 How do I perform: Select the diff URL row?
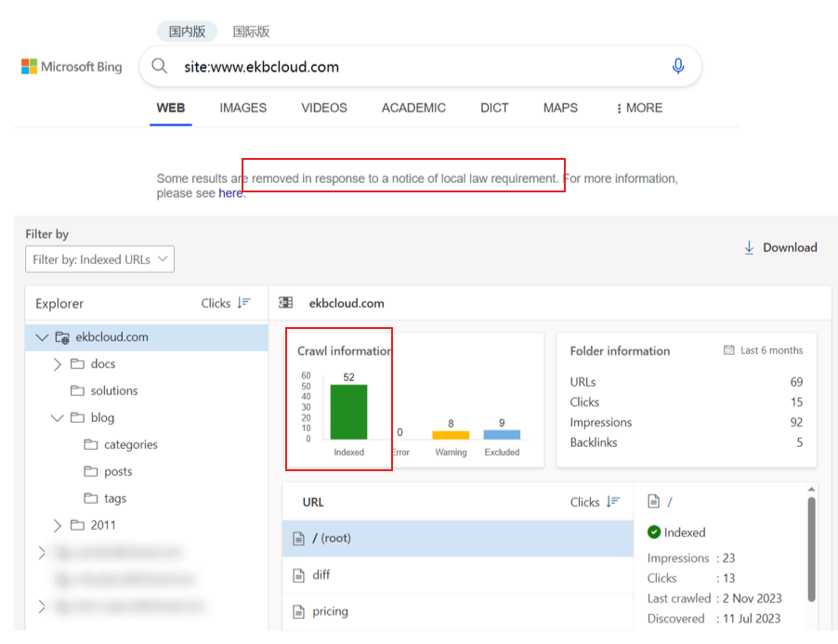point(458,575)
